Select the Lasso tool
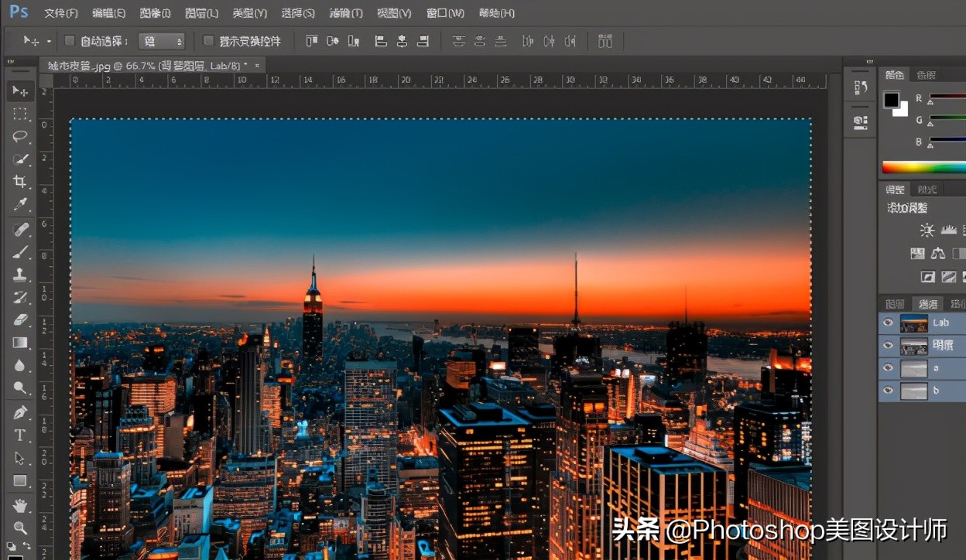 pos(19,136)
